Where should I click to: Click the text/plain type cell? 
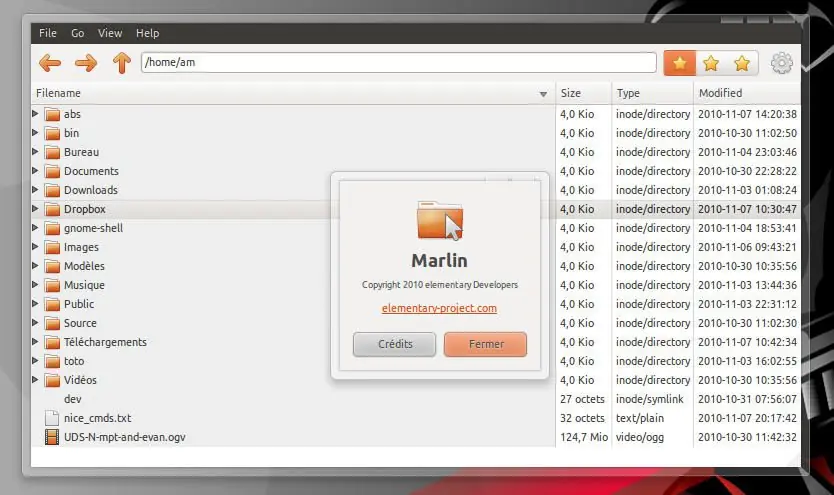pos(640,418)
